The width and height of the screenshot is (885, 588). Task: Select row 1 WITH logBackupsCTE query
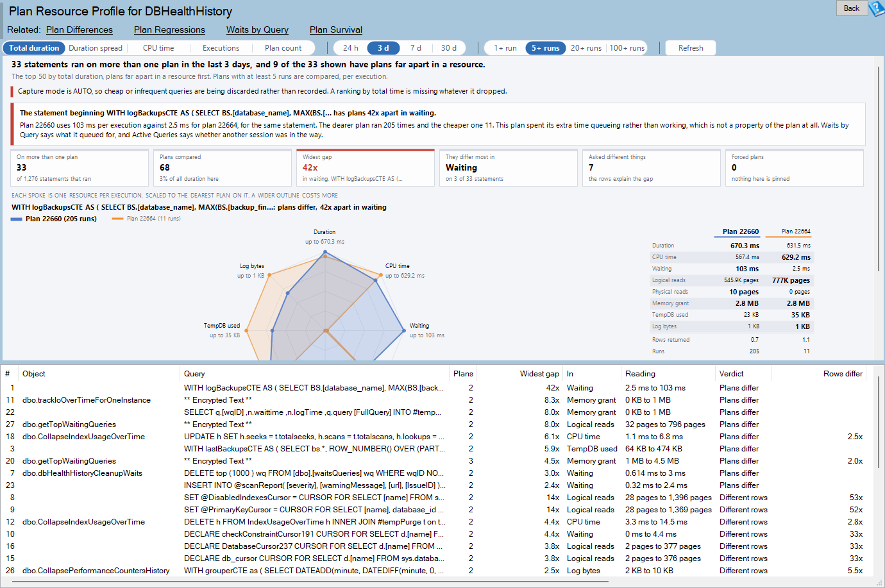click(436, 388)
